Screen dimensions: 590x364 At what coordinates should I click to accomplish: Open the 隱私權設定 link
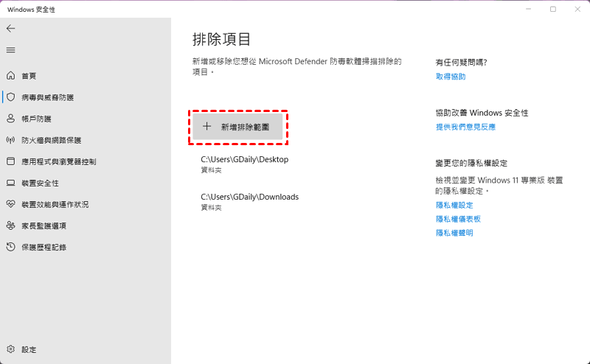point(454,206)
